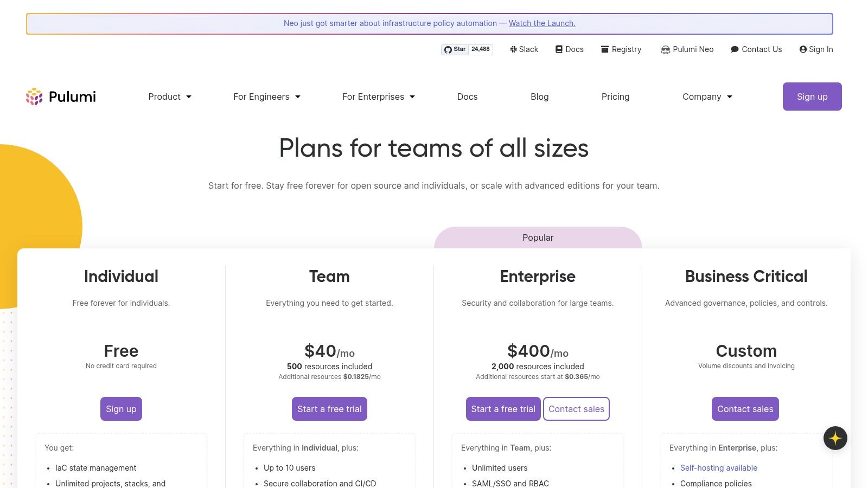This screenshot has width=868, height=488.
Task: Open Watch the Launch link
Action: pos(541,23)
